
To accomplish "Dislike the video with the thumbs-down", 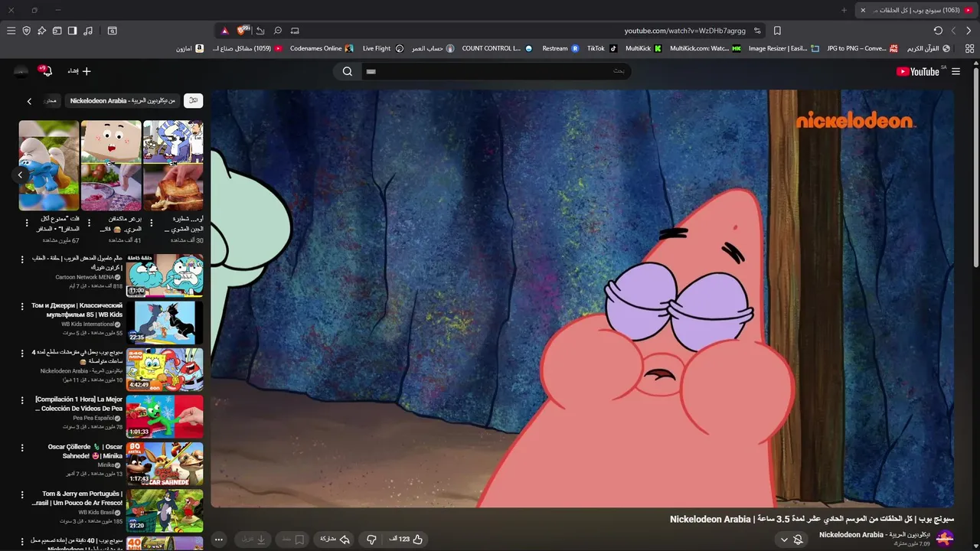I will point(371,540).
